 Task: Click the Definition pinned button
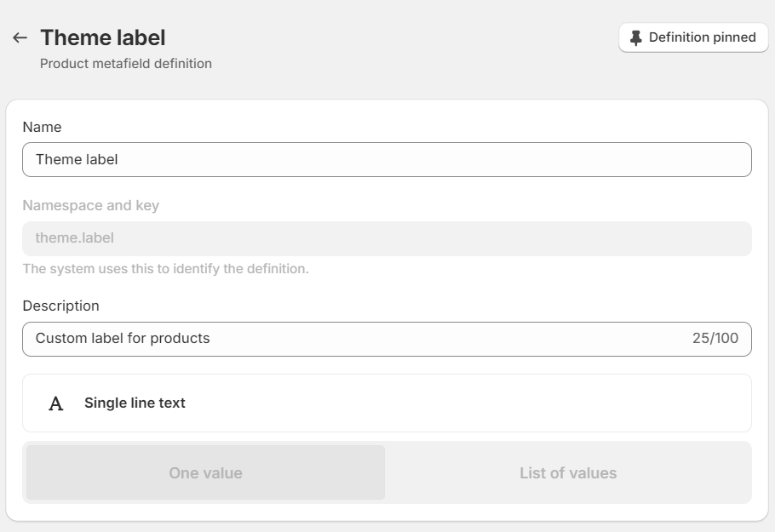tap(693, 37)
